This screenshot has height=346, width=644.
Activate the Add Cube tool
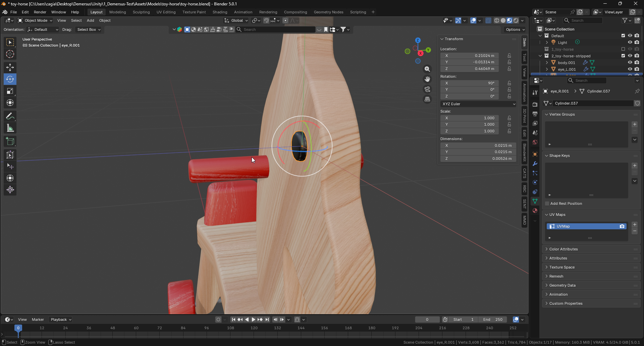(x=10, y=141)
